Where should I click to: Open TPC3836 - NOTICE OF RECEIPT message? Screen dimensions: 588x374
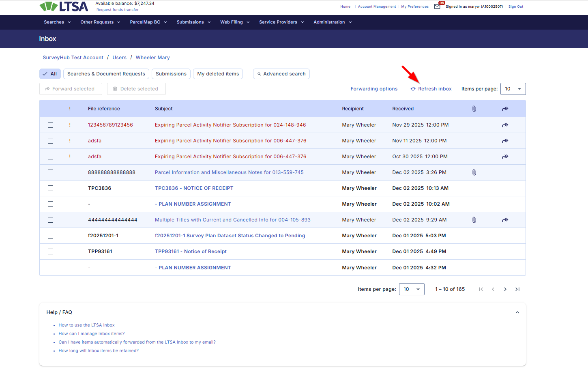tap(194, 188)
